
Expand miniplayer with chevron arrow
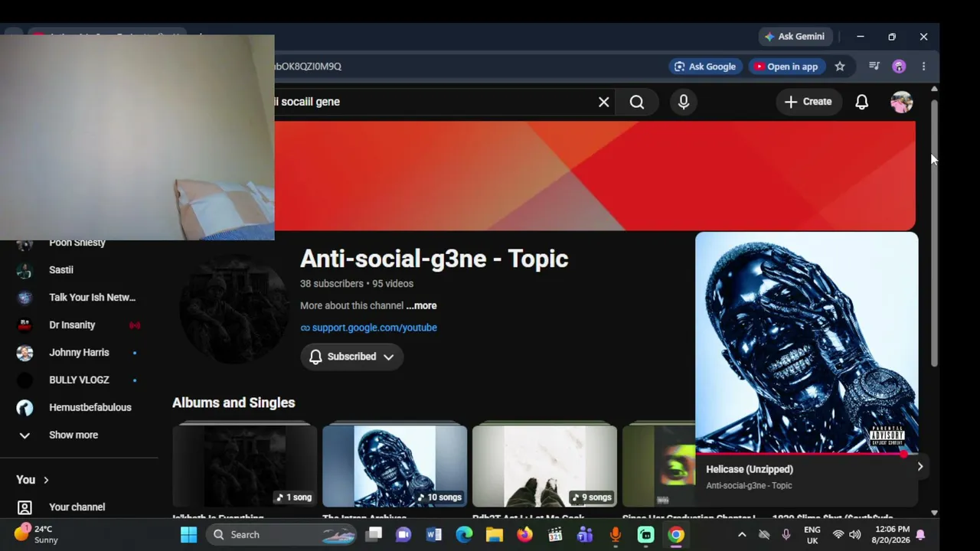[x=920, y=467]
